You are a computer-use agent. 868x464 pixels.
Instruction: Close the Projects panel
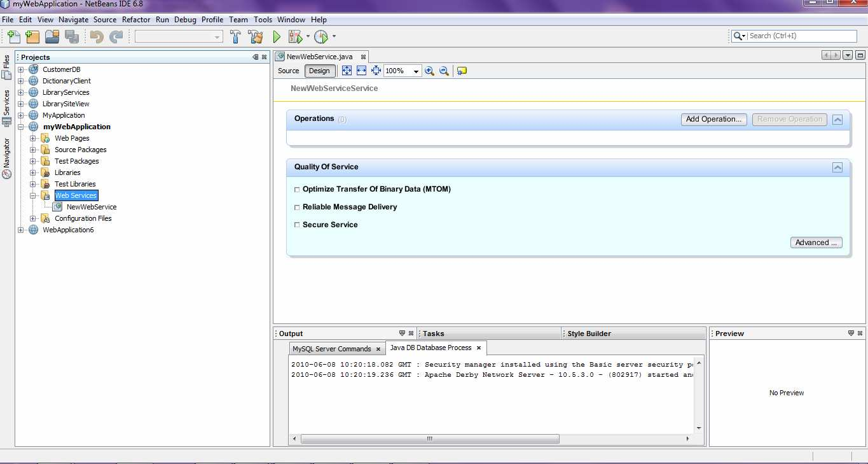click(x=265, y=57)
